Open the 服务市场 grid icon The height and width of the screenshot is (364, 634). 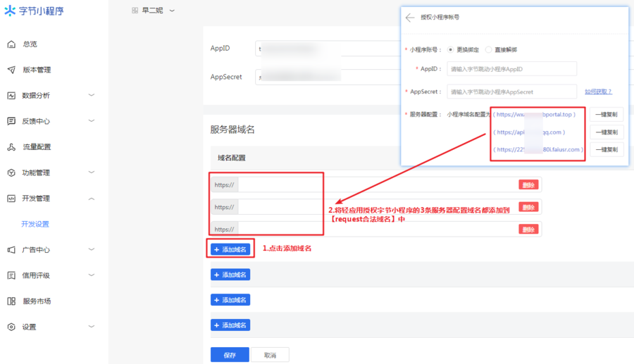coord(11,301)
